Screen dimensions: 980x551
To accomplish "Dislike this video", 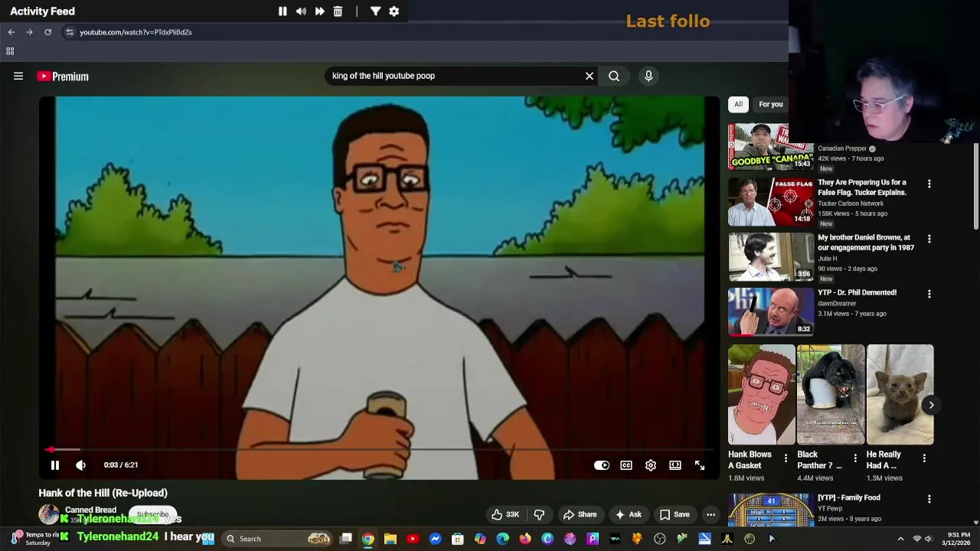I will click(x=539, y=514).
